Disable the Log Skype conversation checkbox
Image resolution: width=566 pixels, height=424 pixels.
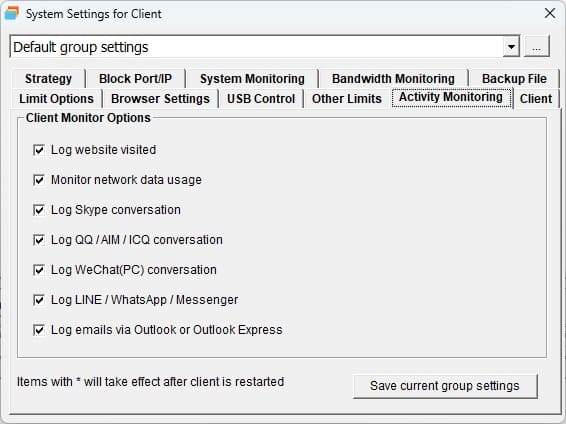39,210
